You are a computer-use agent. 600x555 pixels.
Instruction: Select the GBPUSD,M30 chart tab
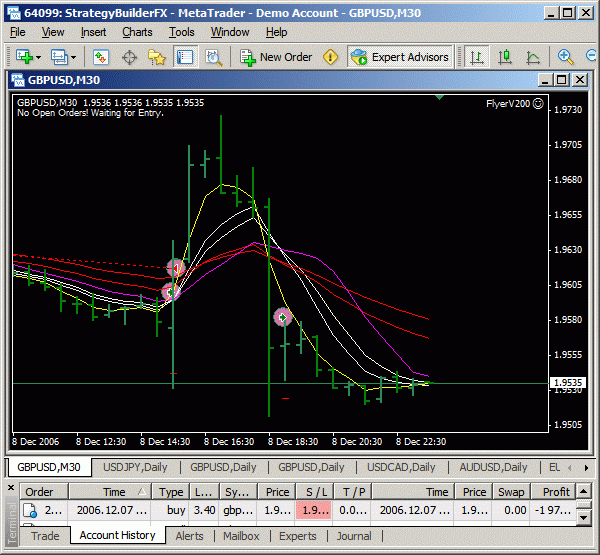click(49, 467)
